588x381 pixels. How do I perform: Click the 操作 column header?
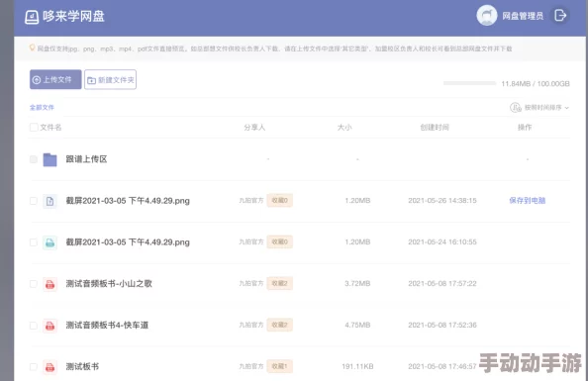pos(525,127)
